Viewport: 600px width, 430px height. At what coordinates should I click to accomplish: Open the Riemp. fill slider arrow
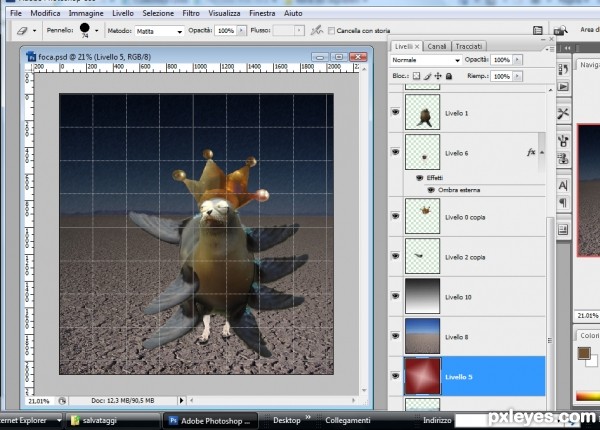click(x=518, y=76)
